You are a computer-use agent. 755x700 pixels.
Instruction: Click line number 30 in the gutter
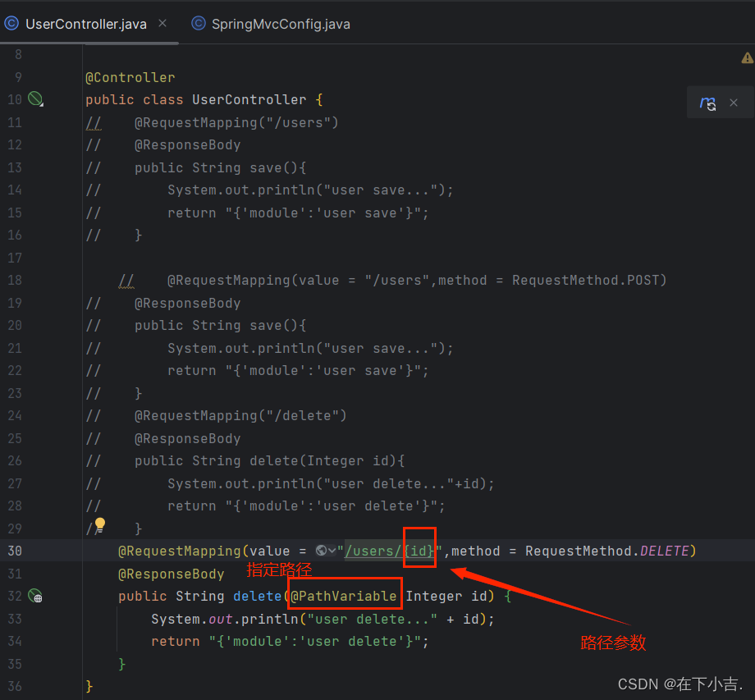(15, 551)
